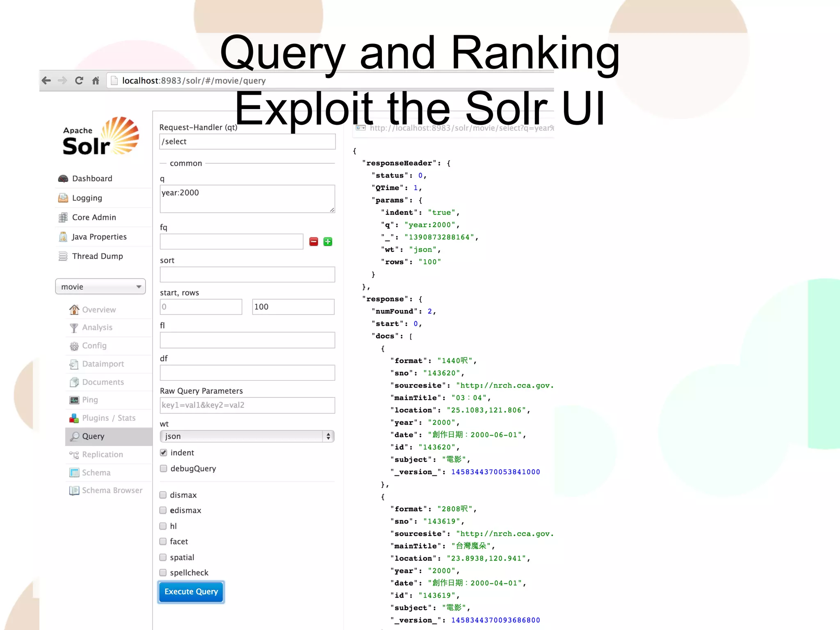Click the Overview house icon
Viewport: 840px width, 630px height.
[74, 310]
